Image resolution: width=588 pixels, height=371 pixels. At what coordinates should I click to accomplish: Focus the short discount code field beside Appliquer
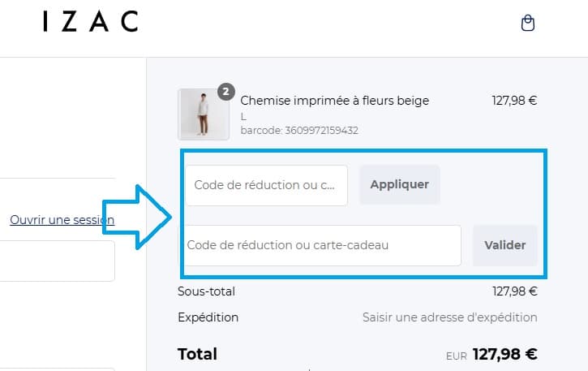tap(266, 185)
